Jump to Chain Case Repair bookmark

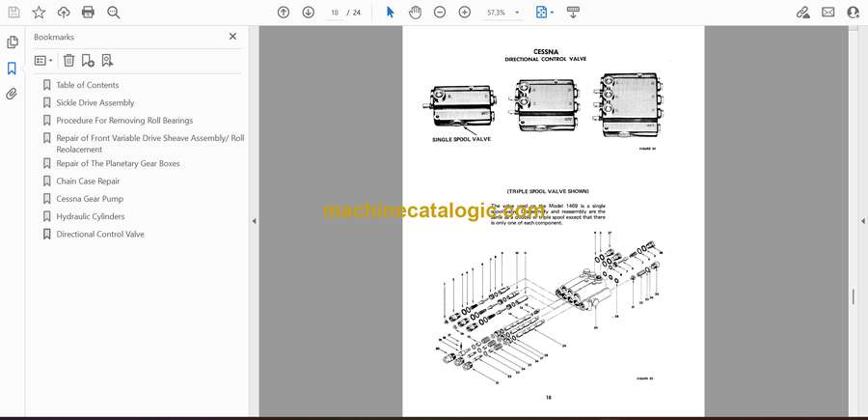[x=88, y=182]
